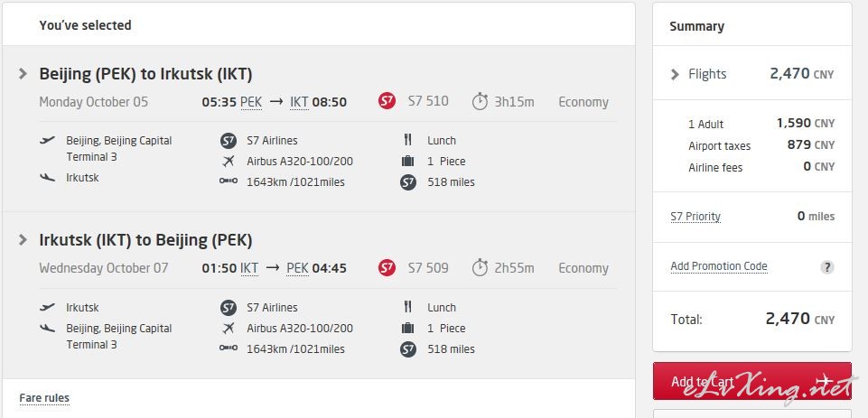
Task: Click the stopwatch icon next to 2h55m
Action: (x=480, y=268)
